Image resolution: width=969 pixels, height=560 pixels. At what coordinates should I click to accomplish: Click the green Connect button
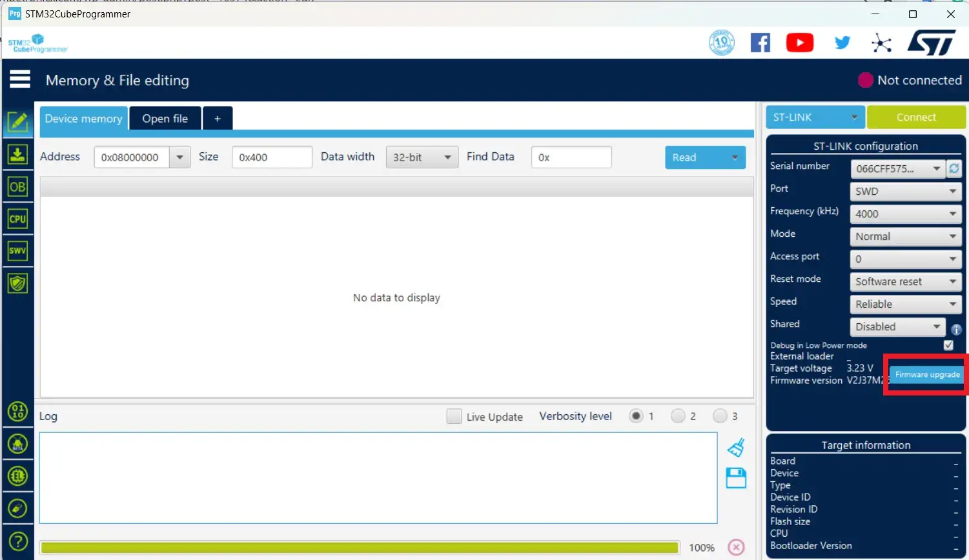click(916, 117)
